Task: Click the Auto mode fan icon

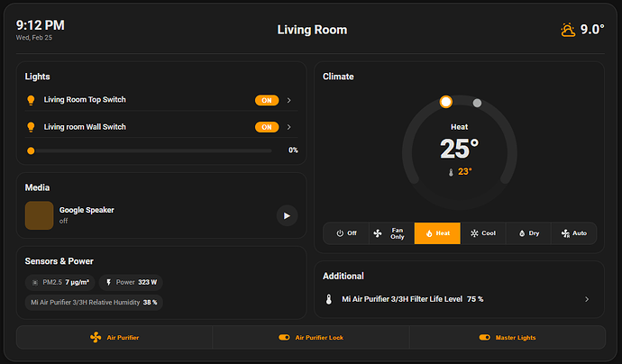Action: pos(565,233)
